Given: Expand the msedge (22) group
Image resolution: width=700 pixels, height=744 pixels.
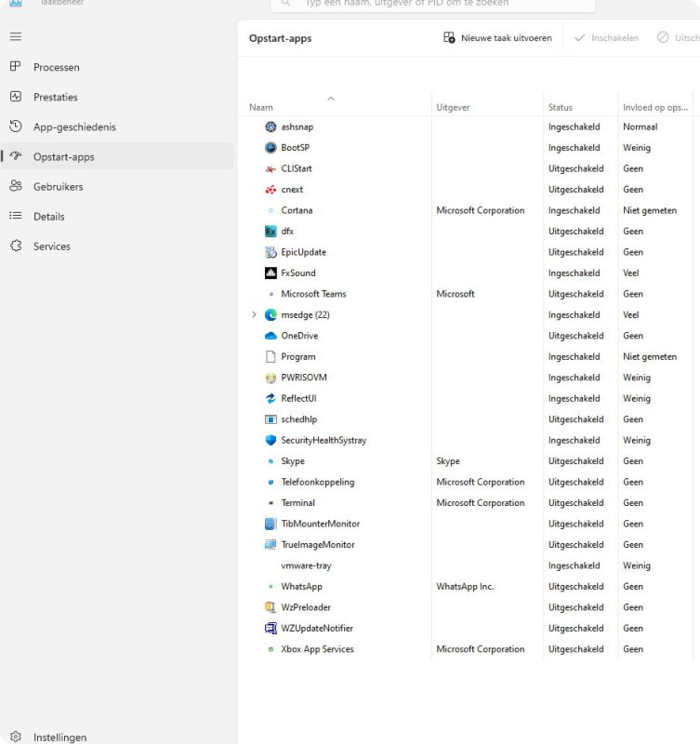Looking at the screenshot, I should point(254,315).
